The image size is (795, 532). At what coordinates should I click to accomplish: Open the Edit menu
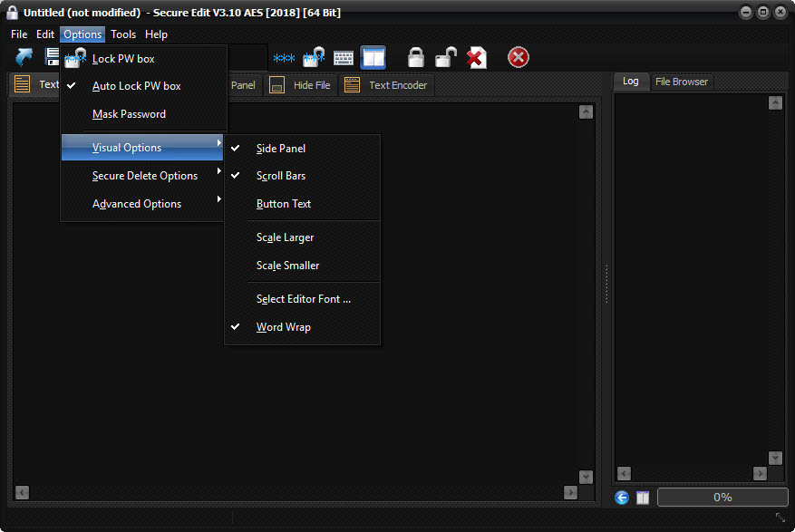[x=45, y=34]
